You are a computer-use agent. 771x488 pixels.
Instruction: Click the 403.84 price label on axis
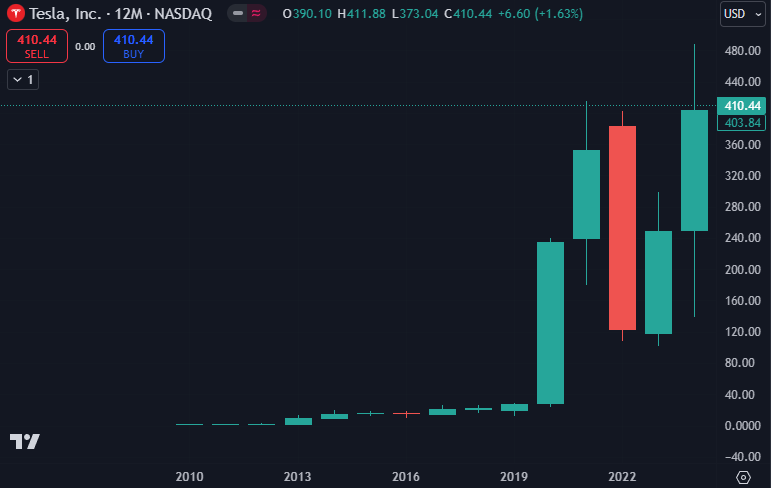click(741, 122)
